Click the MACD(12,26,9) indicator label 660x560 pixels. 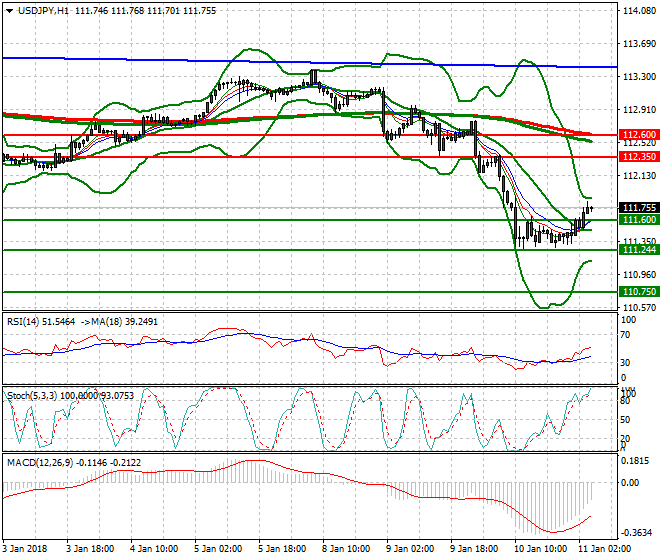(37, 461)
